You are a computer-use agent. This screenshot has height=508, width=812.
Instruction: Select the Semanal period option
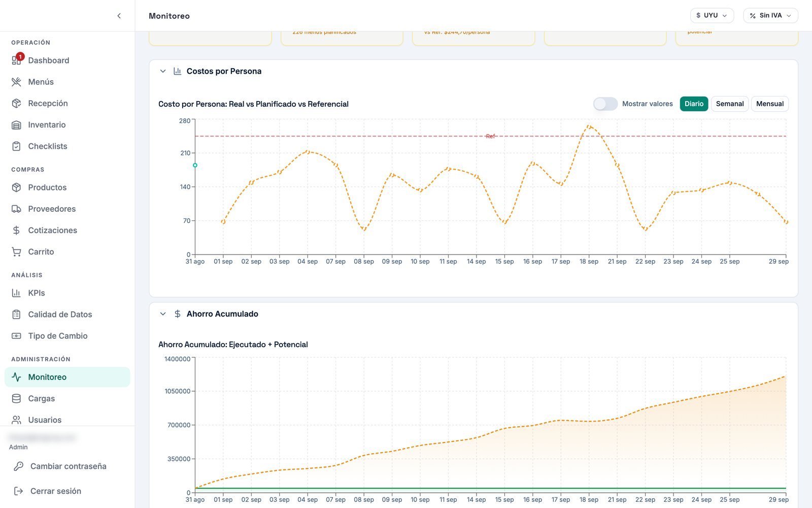(730, 104)
